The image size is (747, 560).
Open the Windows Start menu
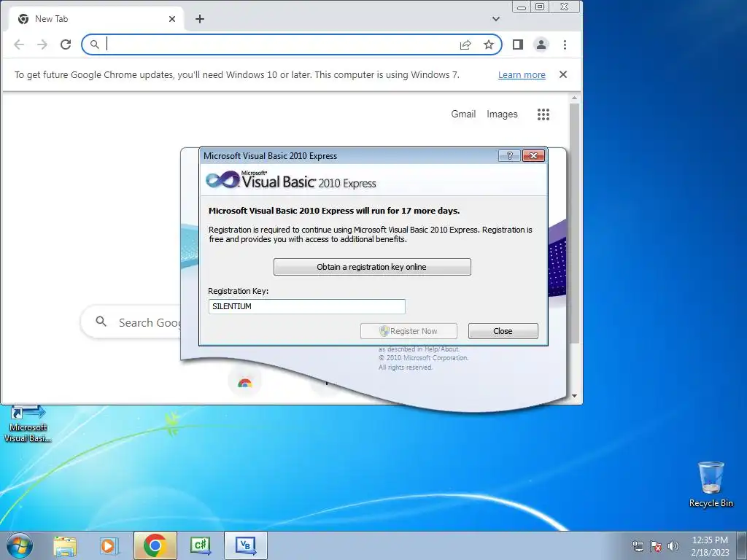tap(20, 545)
